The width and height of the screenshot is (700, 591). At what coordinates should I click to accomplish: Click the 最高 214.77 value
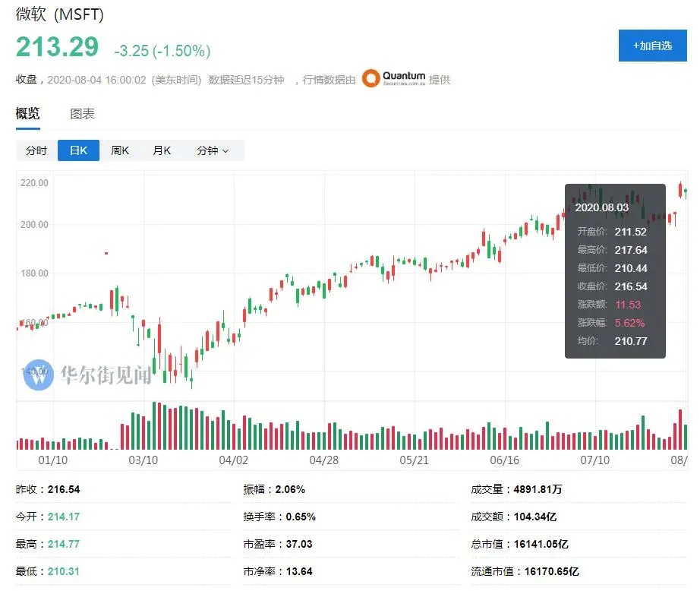tap(63, 544)
